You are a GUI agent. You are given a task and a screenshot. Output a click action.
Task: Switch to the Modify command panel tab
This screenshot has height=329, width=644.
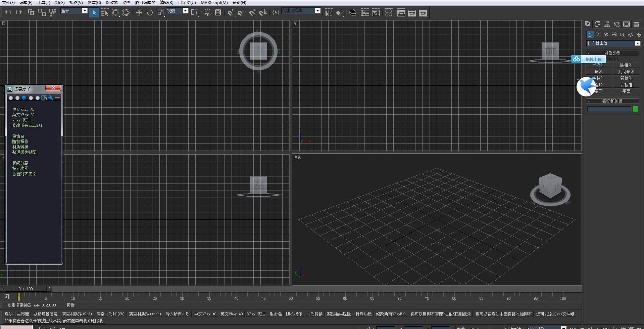[x=597, y=24]
